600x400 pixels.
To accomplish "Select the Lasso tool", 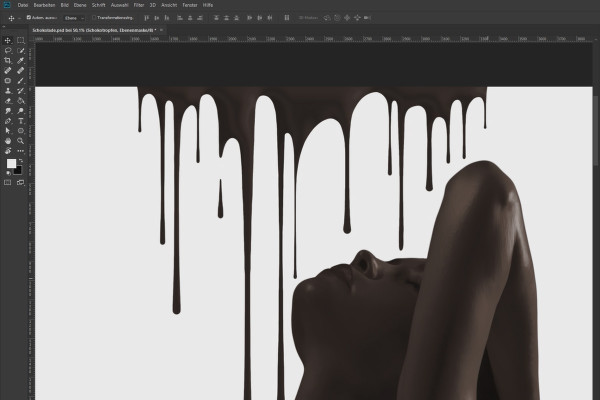I will click(8, 51).
